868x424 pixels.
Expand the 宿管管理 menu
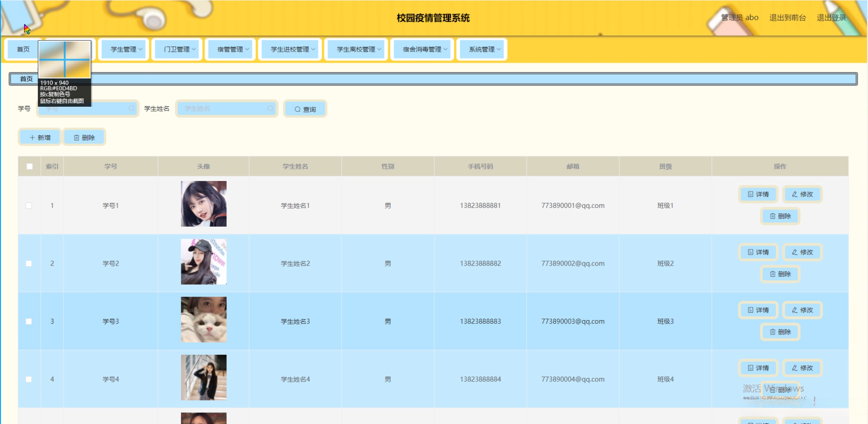[x=230, y=49]
